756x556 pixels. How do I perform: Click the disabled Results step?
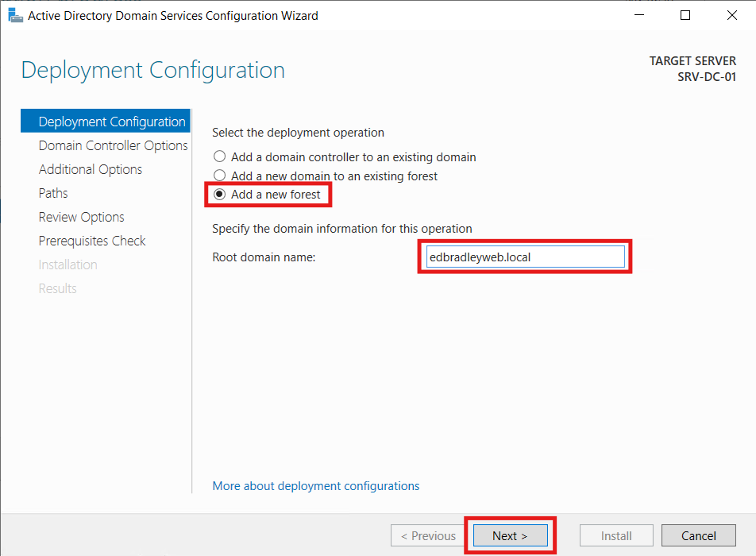pyautogui.click(x=56, y=288)
